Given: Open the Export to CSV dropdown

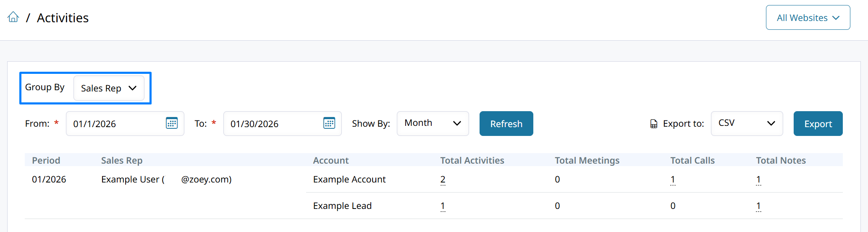Looking at the screenshot, I should 747,123.
